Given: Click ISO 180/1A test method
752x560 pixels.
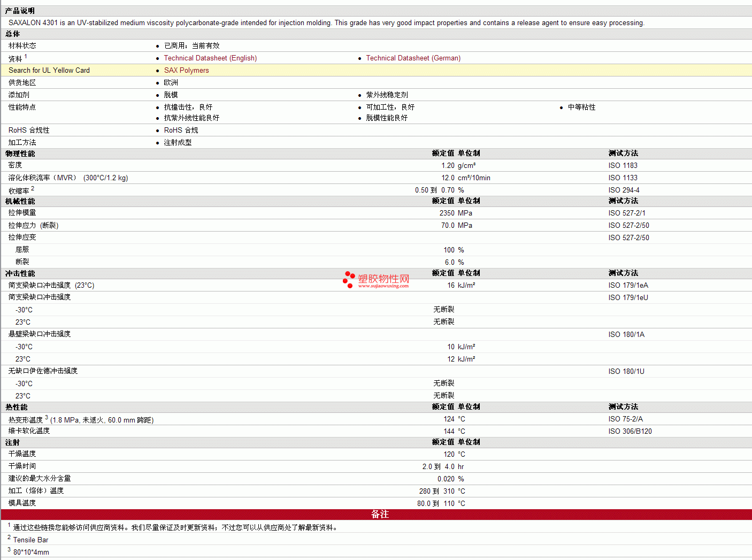Looking at the screenshot, I should 626,335.
